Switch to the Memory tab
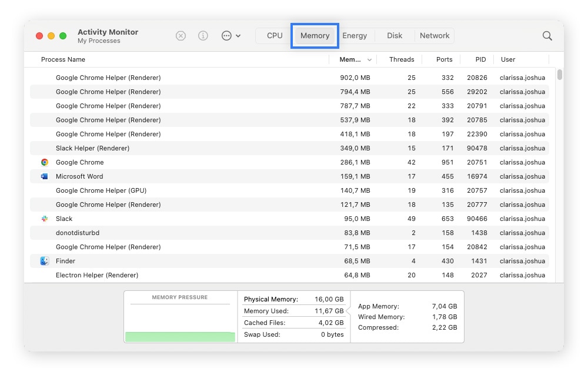This screenshot has height=372, width=588. (x=315, y=36)
